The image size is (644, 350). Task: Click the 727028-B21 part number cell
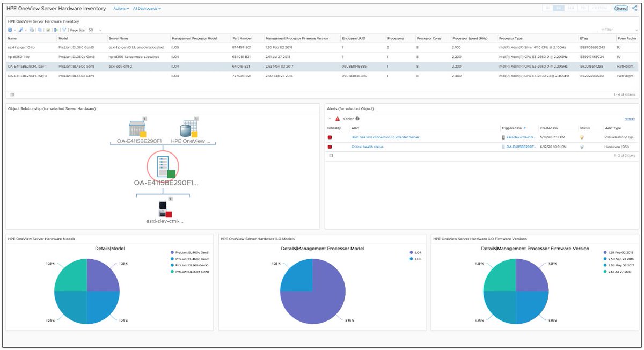pyautogui.click(x=241, y=76)
